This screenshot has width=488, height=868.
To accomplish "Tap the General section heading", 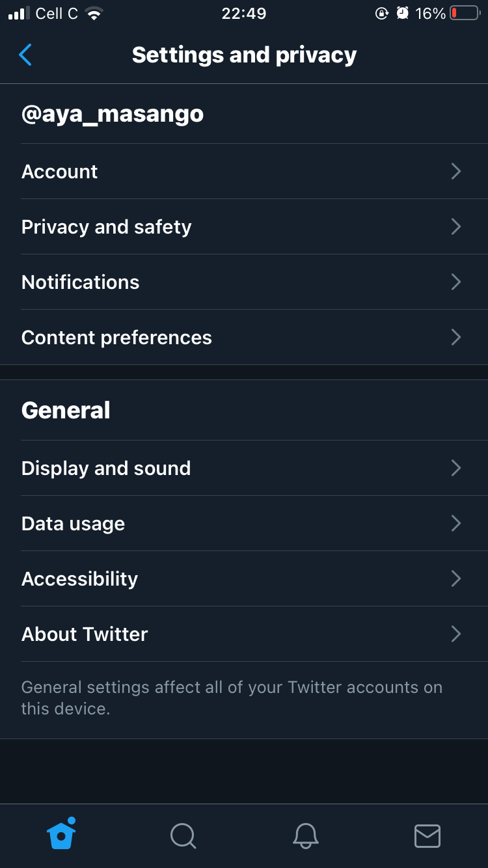I will pyautogui.click(x=66, y=410).
